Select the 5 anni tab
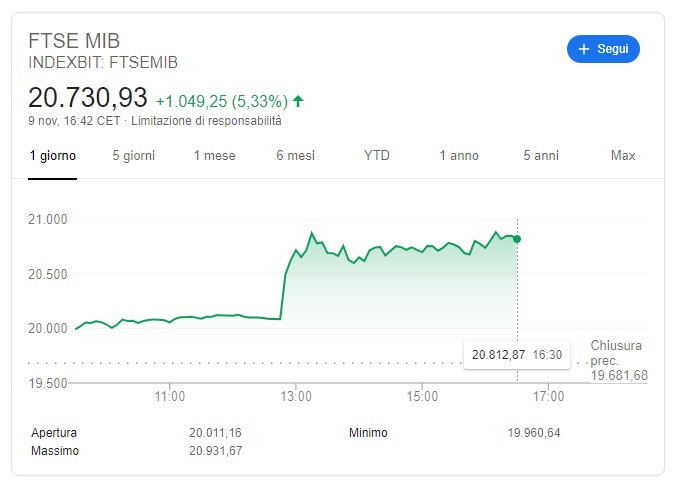This screenshot has width=682, height=486. pyautogui.click(x=541, y=155)
